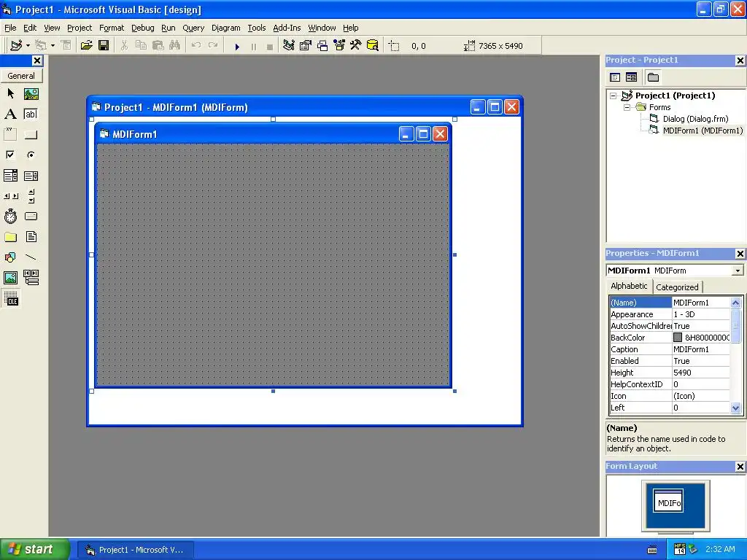The width and height of the screenshot is (747, 560).
Task: Select the PictureBox control tool
Action: click(x=31, y=93)
